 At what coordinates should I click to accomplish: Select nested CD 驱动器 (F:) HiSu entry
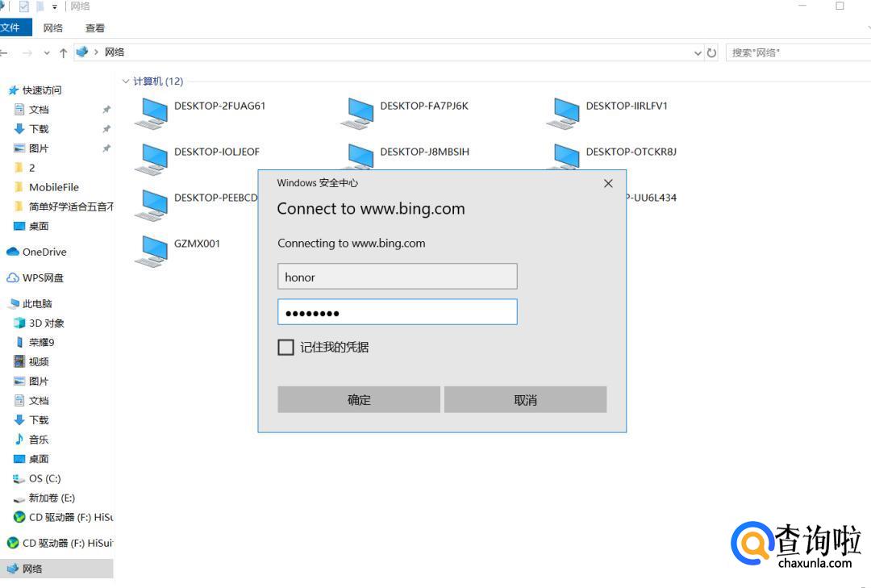point(71,517)
